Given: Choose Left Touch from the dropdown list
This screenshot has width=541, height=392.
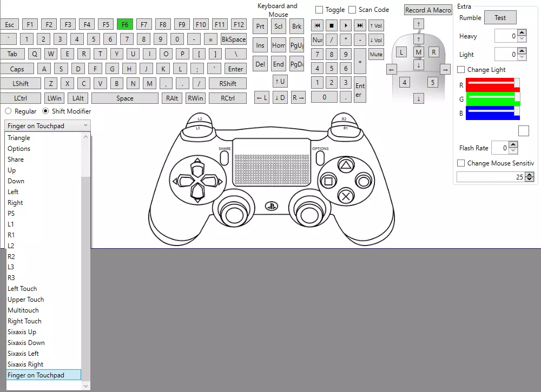Looking at the screenshot, I should click(x=44, y=289).
